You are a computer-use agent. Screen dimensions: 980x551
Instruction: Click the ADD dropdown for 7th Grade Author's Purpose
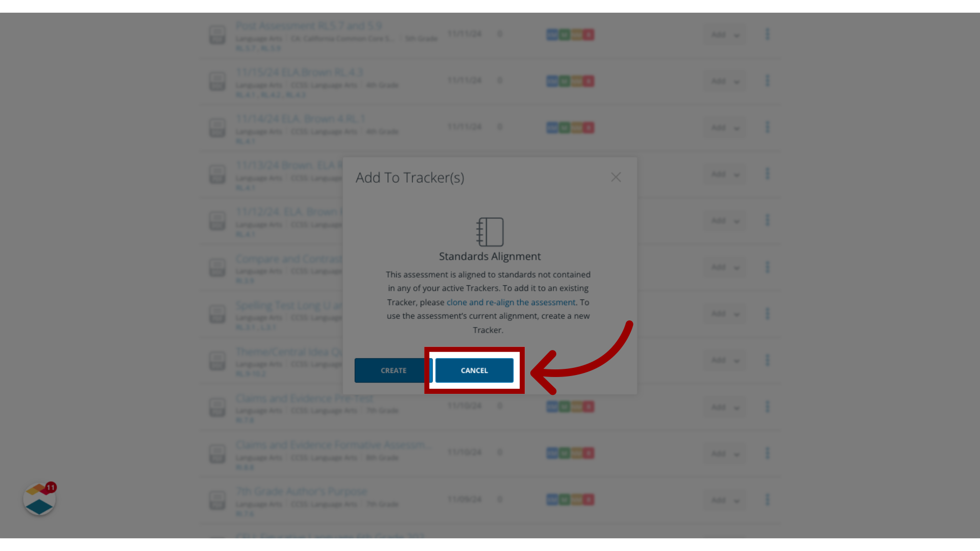point(724,499)
